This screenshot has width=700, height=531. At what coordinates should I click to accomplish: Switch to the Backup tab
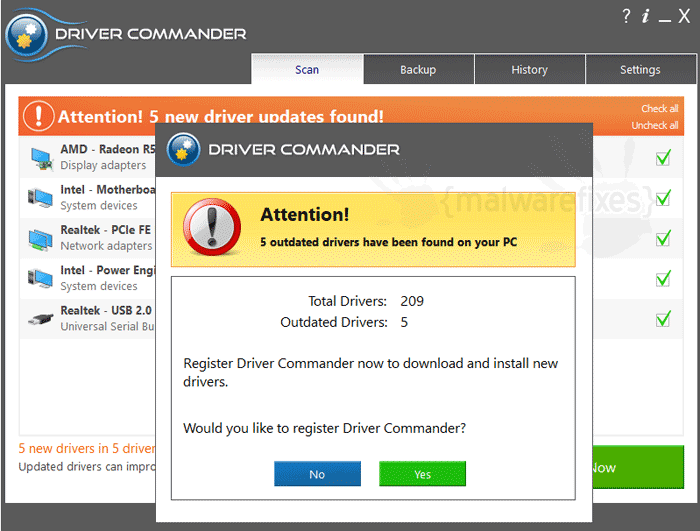418,69
